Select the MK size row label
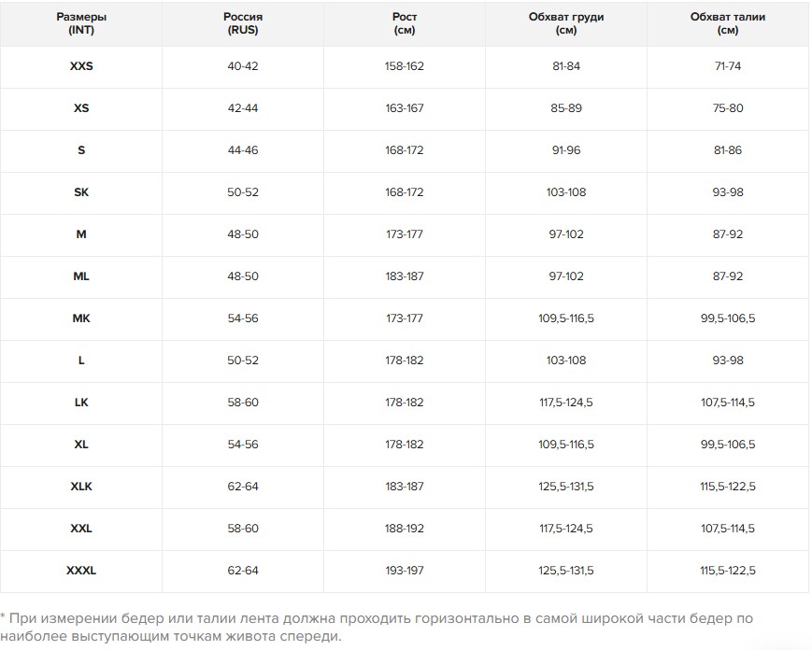This screenshot has height=650, width=812. click(81, 318)
